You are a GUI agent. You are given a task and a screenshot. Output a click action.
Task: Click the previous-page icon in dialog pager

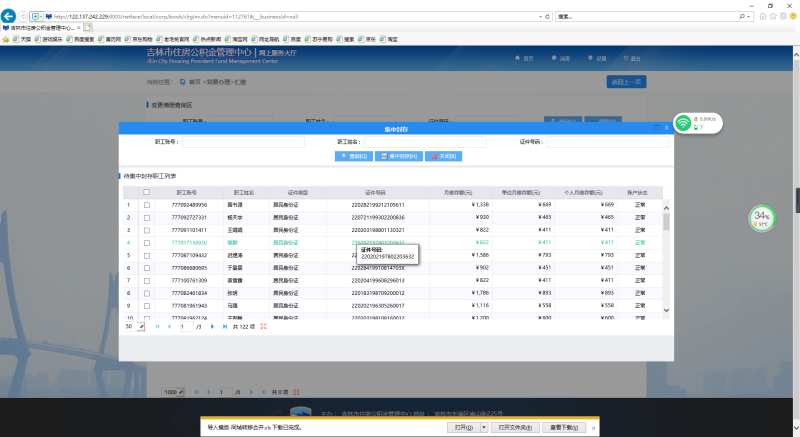pyautogui.click(x=169, y=326)
